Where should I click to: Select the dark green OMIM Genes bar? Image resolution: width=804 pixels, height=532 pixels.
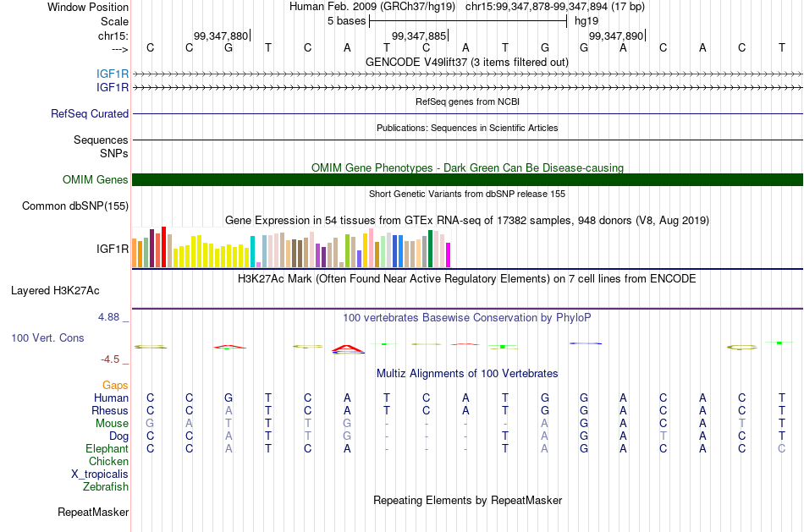pos(467,180)
